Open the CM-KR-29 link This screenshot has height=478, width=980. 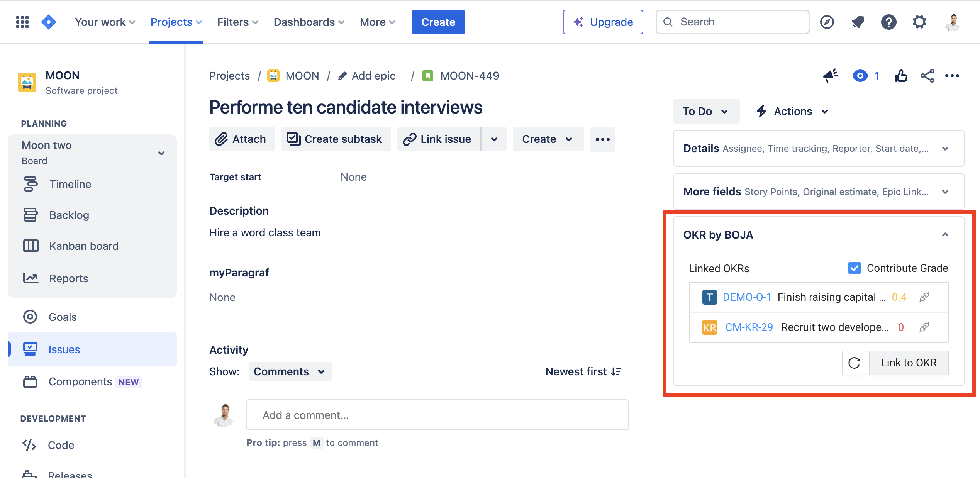pyautogui.click(x=749, y=327)
